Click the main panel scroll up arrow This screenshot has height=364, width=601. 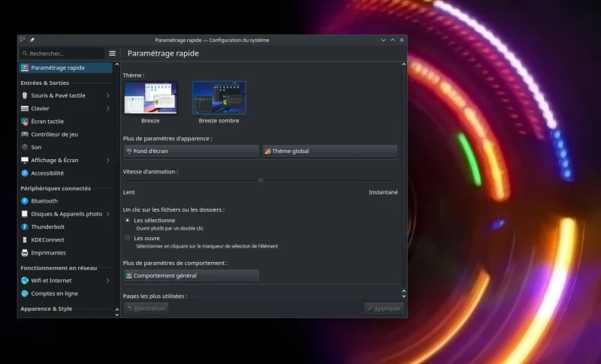[403, 65]
